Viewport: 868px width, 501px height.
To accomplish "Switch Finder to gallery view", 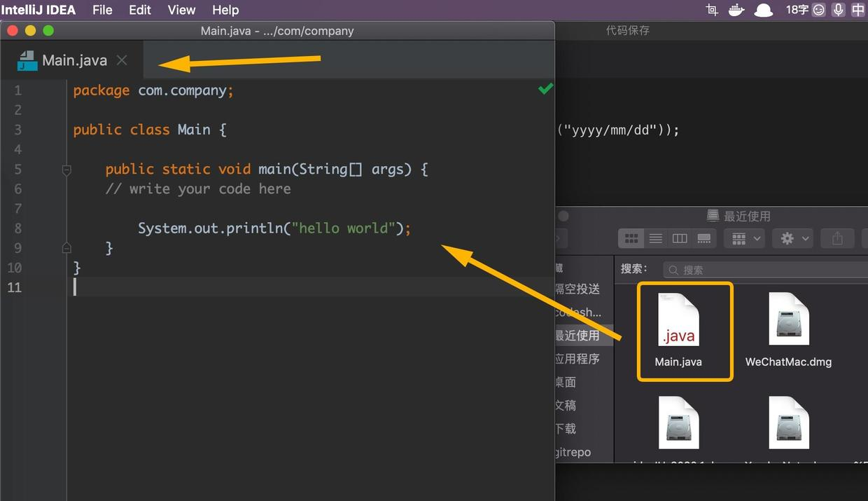I will [704, 238].
